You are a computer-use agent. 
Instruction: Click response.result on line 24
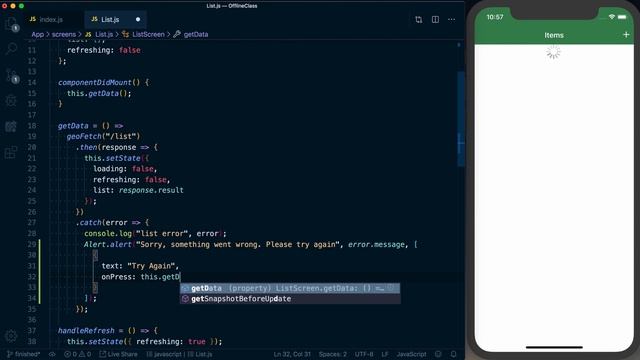tap(151, 190)
